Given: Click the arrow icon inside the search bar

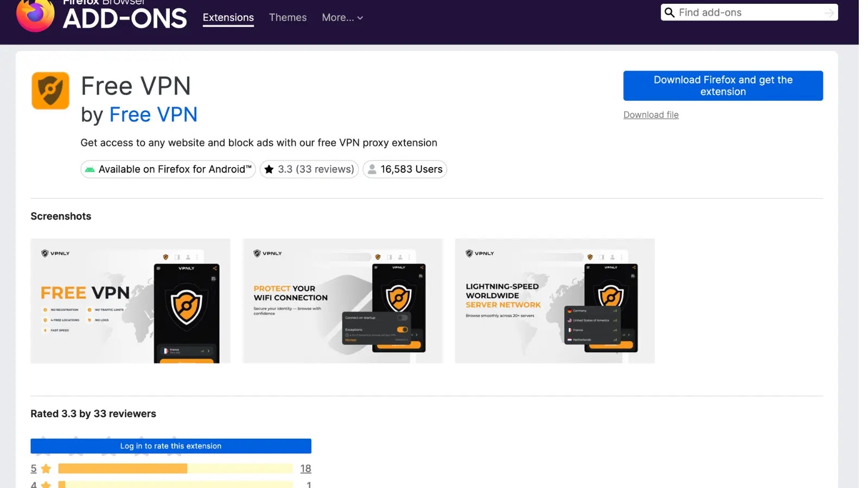Looking at the screenshot, I should pyautogui.click(x=831, y=12).
